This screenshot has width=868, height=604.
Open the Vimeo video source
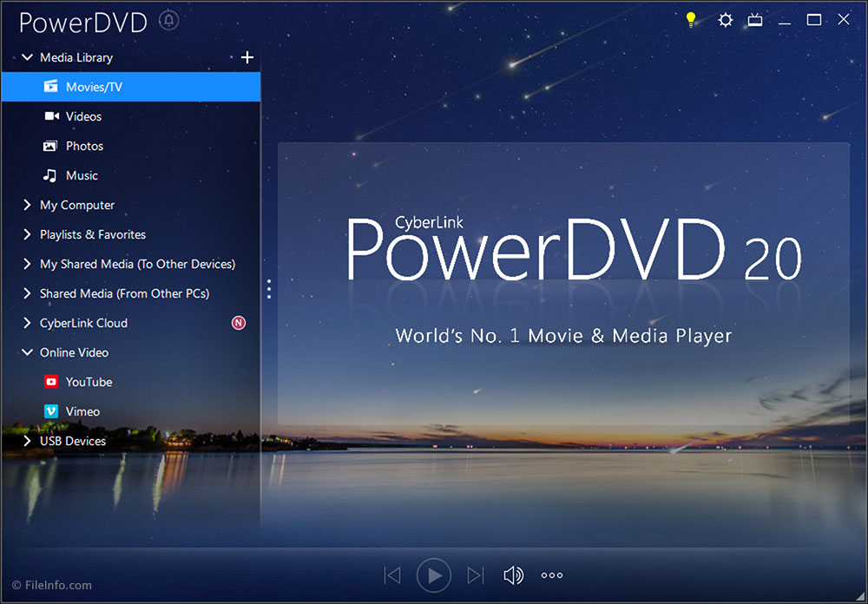pyautogui.click(x=82, y=411)
